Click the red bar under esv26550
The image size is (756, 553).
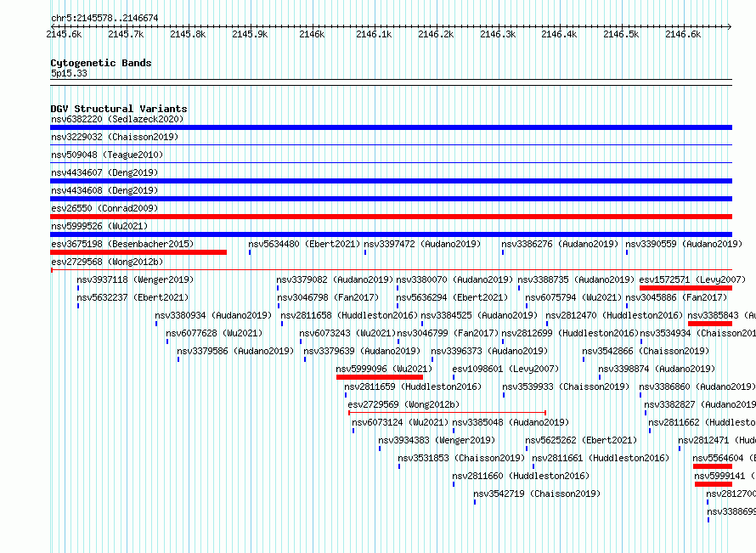(x=391, y=217)
